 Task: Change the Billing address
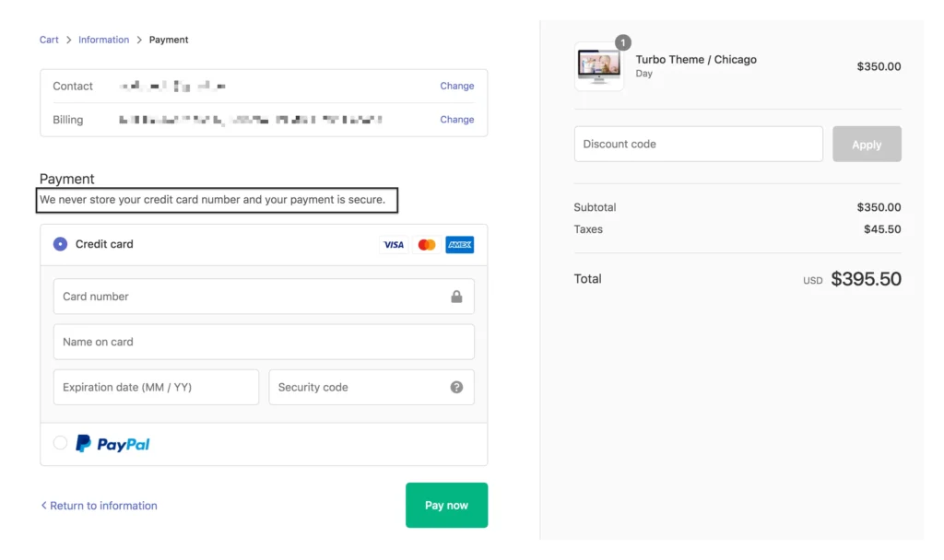click(x=457, y=120)
